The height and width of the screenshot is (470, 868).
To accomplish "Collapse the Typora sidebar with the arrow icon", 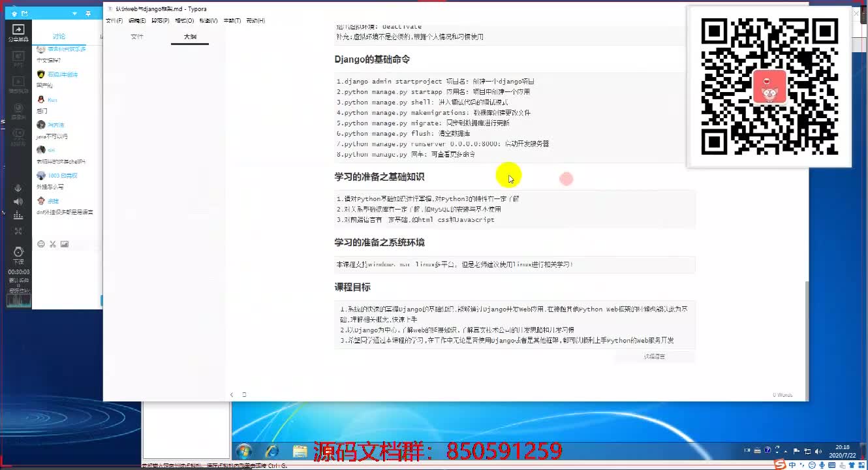I will point(232,395).
